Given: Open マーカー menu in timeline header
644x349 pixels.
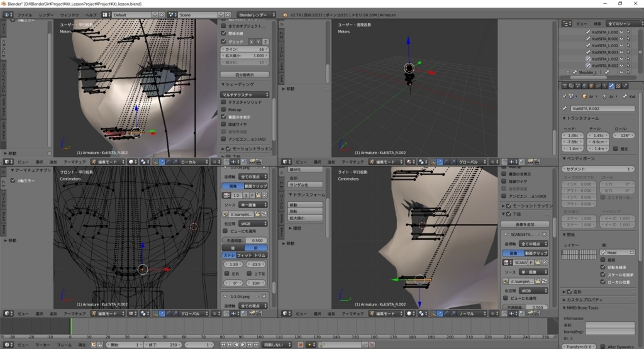Looking at the screenshot, I should pyautogui.click(x=42, y=345).
